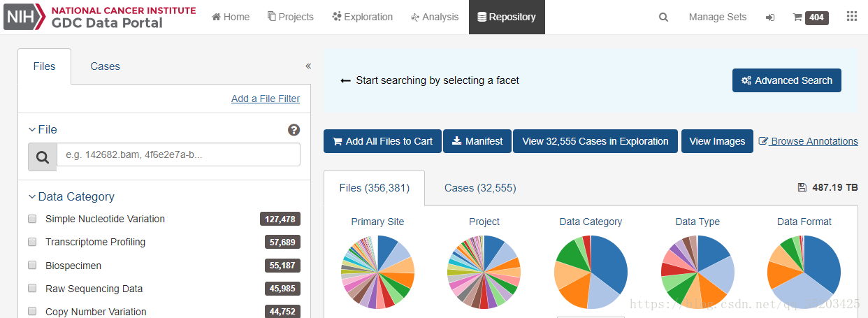Image resolution: width=868 pixels, height=318 pixels.
Task: Open the GDC apps grid icon
Action: (852, 17)
